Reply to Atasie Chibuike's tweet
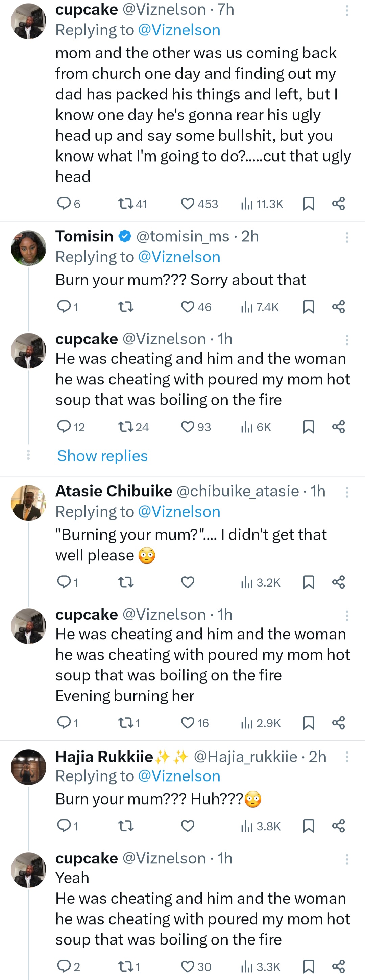365x980 pixels. (x=64, y=582)
